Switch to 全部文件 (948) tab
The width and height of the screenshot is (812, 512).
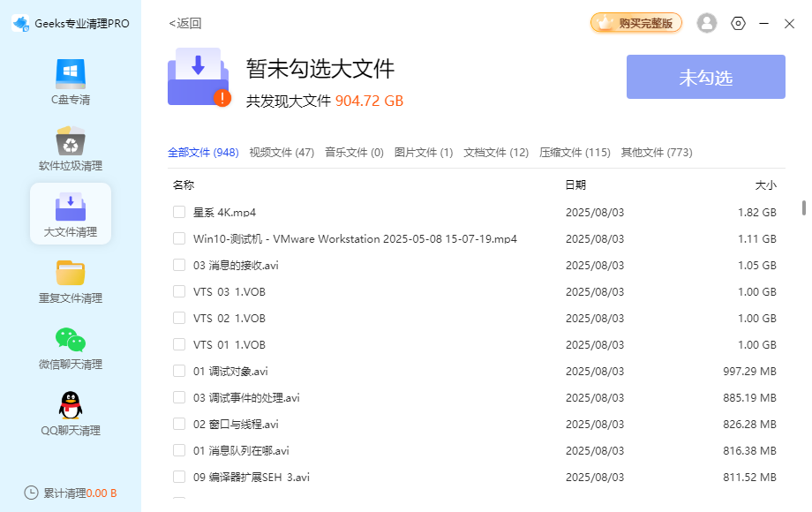tap(203, 152)
